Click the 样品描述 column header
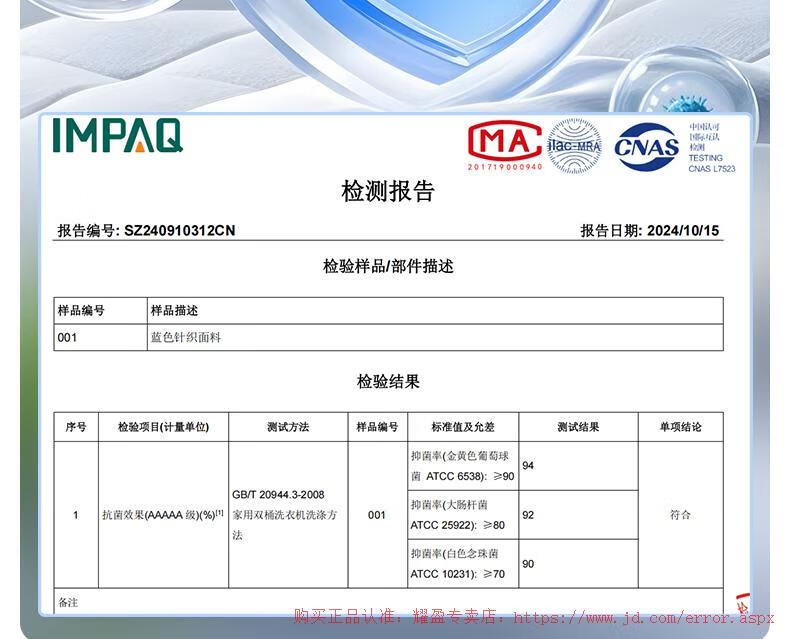 coord(174,310)
